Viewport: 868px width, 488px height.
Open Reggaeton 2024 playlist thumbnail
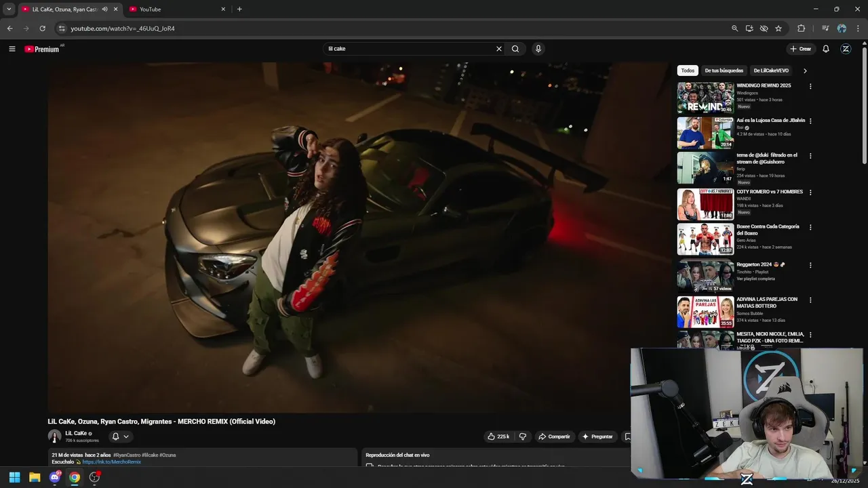[705, 277]
